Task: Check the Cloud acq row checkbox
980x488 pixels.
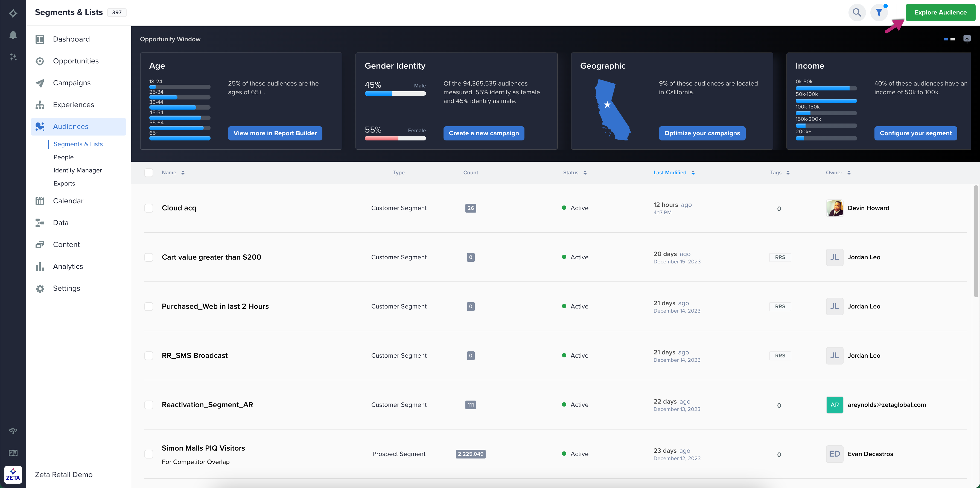Action: pyautogui.click(x=149, y=208)
